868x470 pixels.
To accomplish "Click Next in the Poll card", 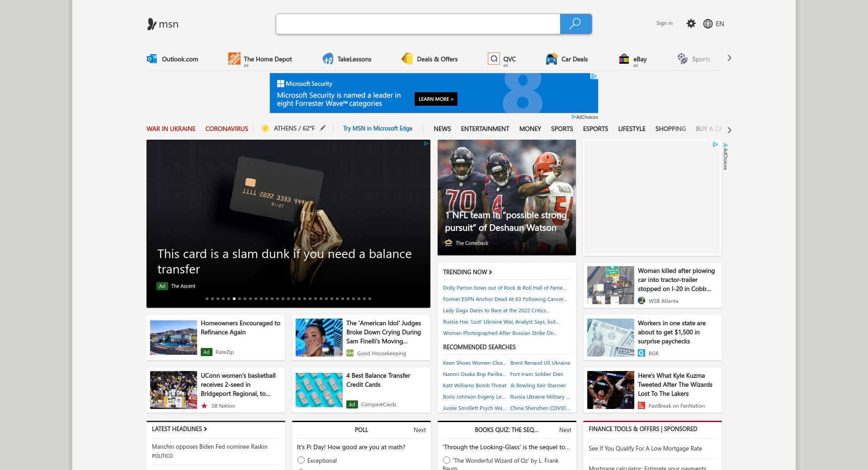I will click(420, 430).
